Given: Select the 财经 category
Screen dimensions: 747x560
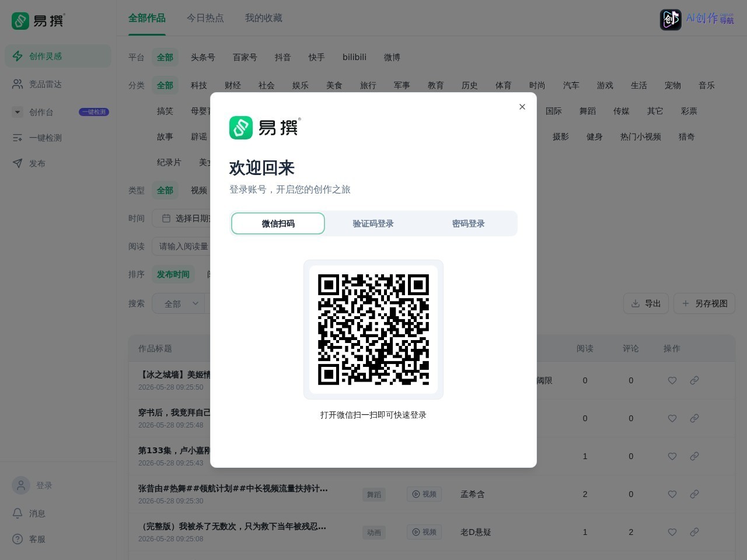Looking at the screenshot, I should pos(233,85).
